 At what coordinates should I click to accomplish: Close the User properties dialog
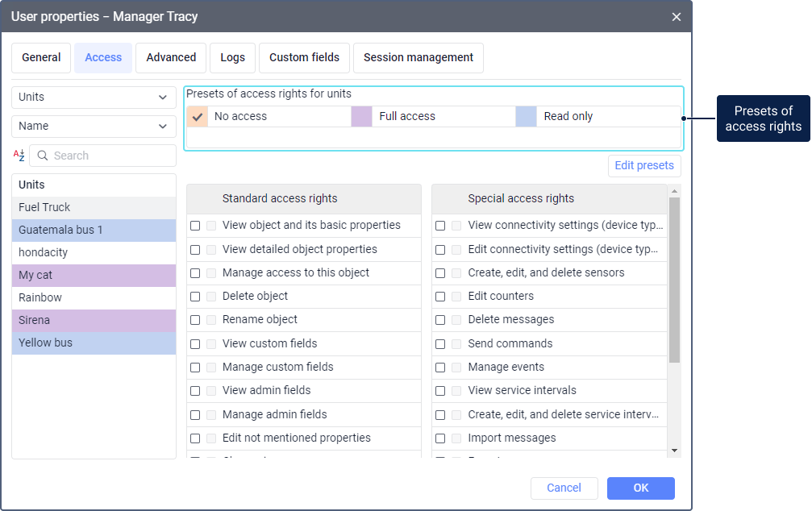[676, 17]
